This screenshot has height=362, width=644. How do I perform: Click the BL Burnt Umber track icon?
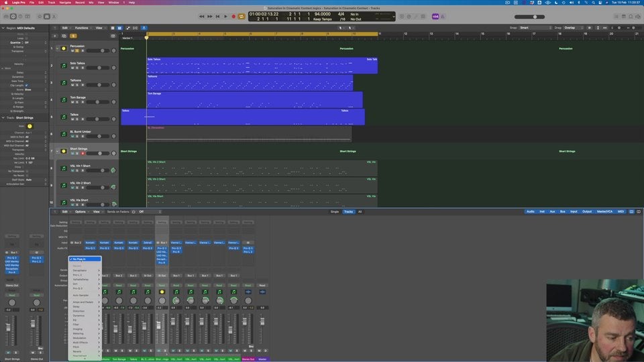click(64, 134)
